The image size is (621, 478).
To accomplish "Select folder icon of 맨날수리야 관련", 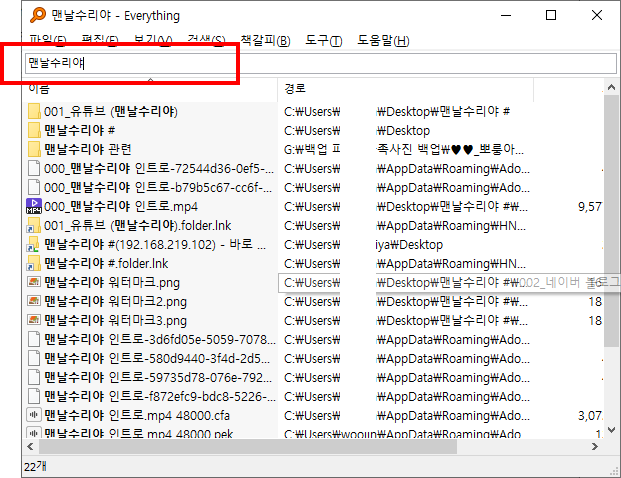I will pyautogui.click(x=34, y=149).
